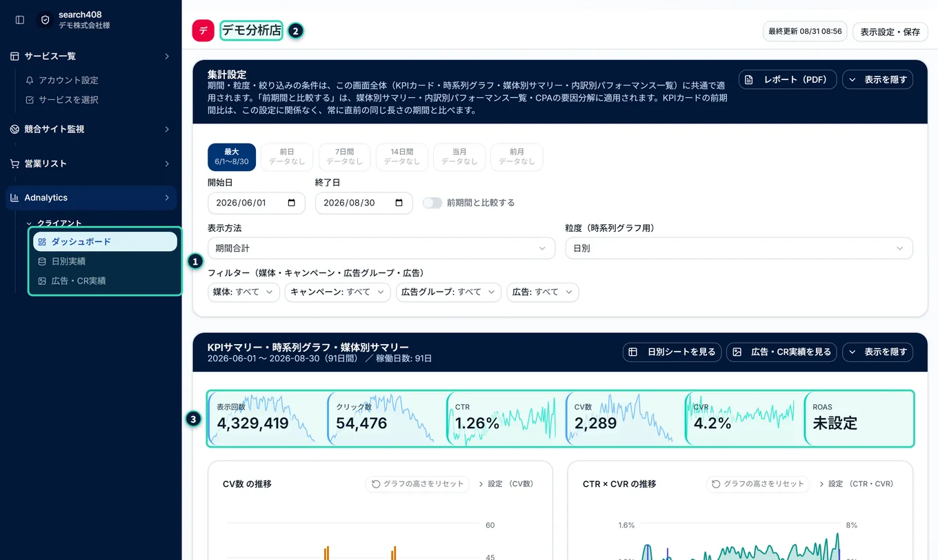Open the キャンペーン: すべて filter dropdown
This screenshot has height=560, width=938.
(337, 292)
